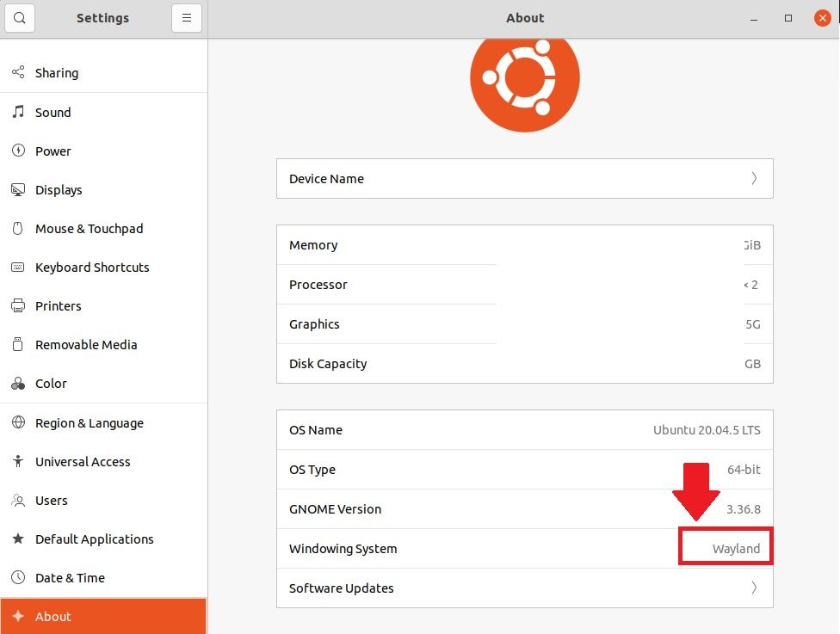Open the Software Updates row
840x634 pixels.
point(525,588)
